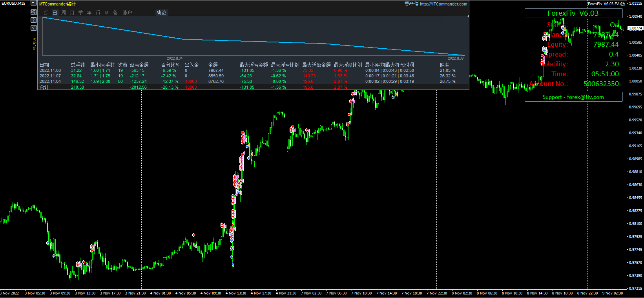This screenshot has width=644, height=298.
Task: Switch to the 综 overall statistics tab
Action: pos(46,13)
